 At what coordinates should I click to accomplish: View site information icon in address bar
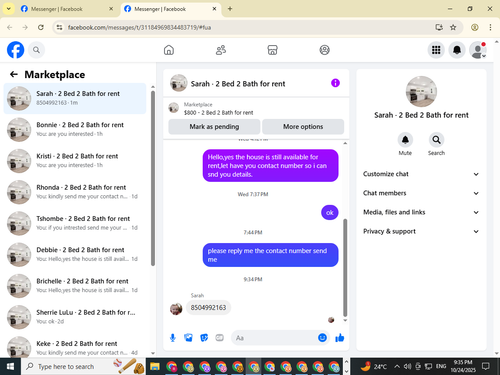pyautogui.click(x=59, y=27)
